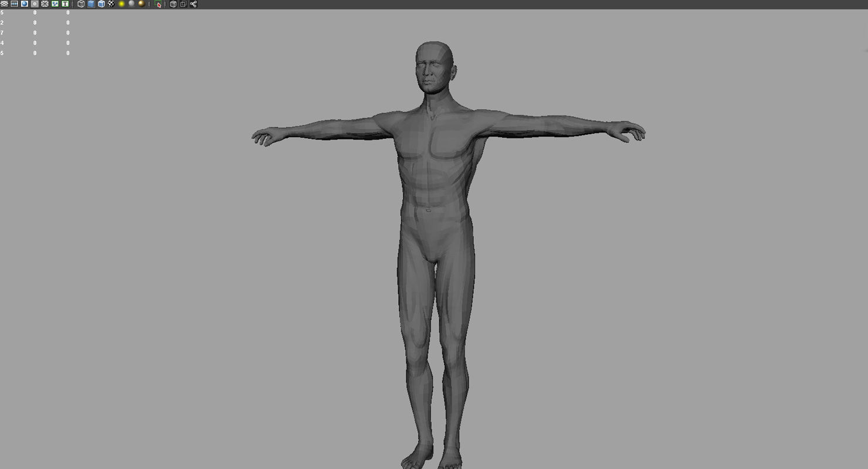
Task: Toggle X-ray joints icon
Action: [x=194, y=4]
